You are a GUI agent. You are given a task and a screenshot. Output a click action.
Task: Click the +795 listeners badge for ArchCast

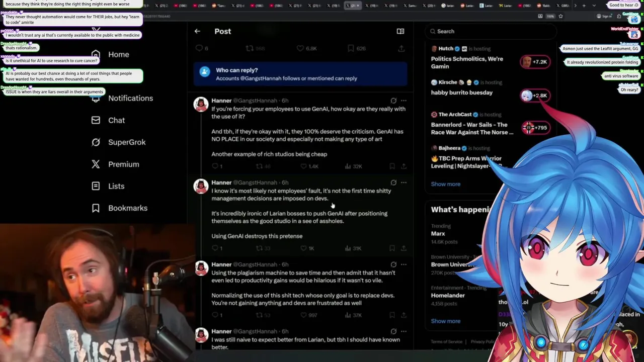pyautogui.click(x=535, y=128)
